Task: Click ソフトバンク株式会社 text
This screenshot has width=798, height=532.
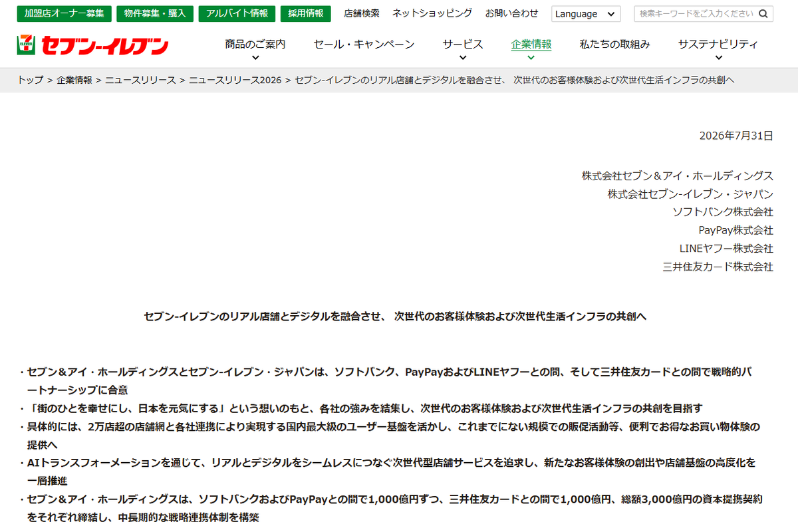Action: pyautogui.click(x=723, y=212)
